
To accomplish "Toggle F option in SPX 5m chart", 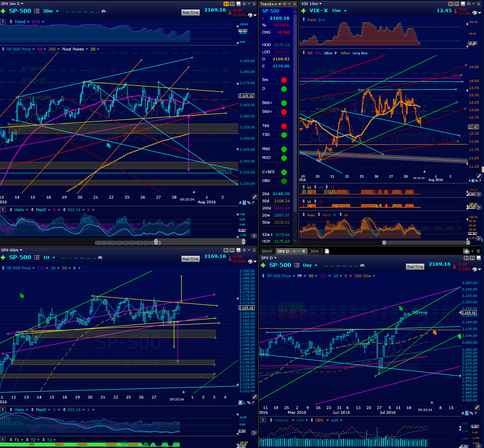I will tap(253, 203).
